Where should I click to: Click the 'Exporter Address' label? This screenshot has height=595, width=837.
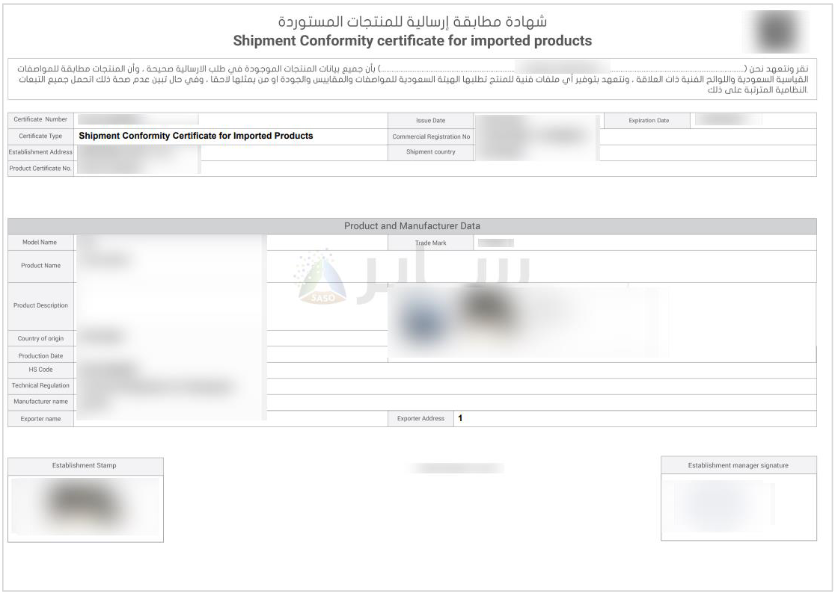(x=421, y=419)
